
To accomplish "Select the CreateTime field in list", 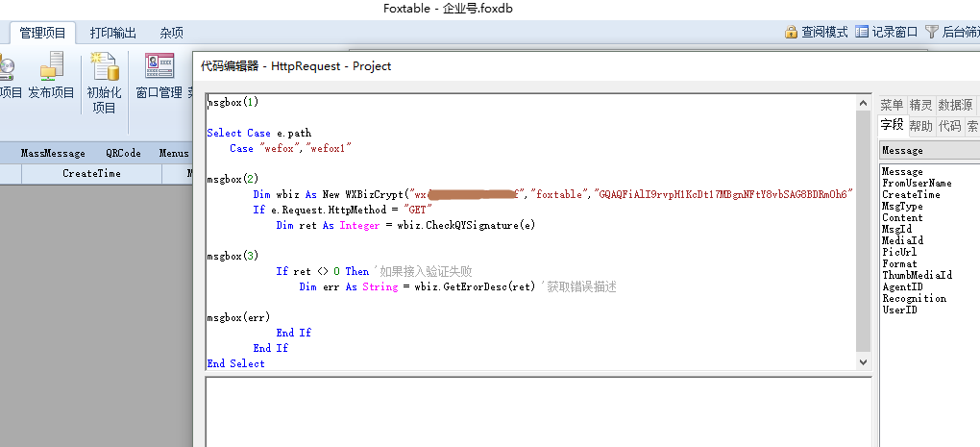I will [x=911, y=194].
